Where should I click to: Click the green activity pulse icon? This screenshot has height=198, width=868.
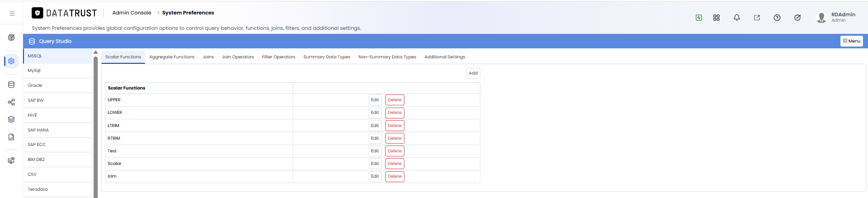pos(699,18)
